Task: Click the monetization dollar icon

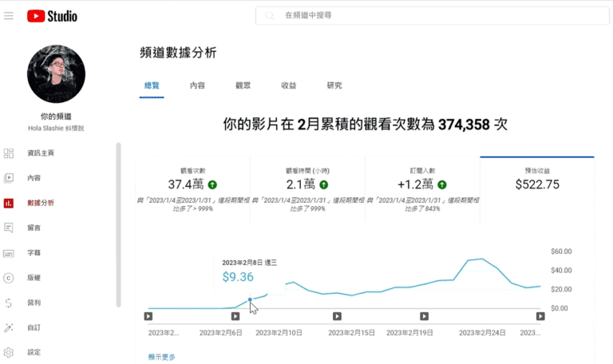Action: pyautogui.click(x=9, y=303)
